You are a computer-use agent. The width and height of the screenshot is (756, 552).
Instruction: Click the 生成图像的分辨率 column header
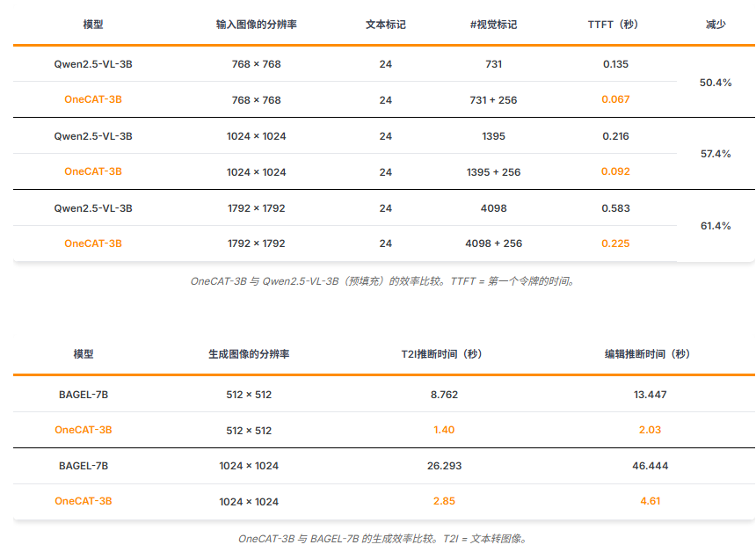249,354
